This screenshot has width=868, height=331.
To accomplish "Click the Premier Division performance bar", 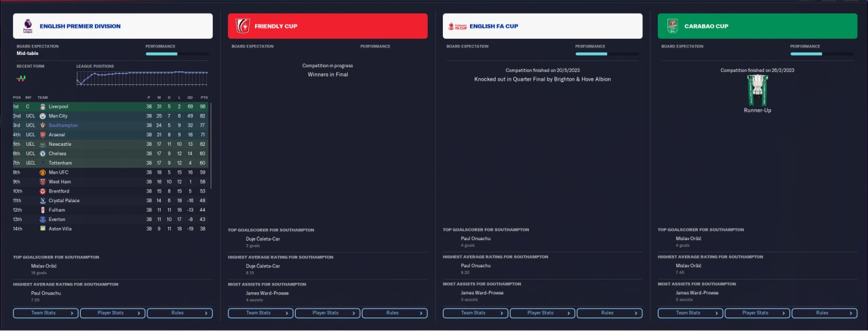I will click(x=177, y=54).
